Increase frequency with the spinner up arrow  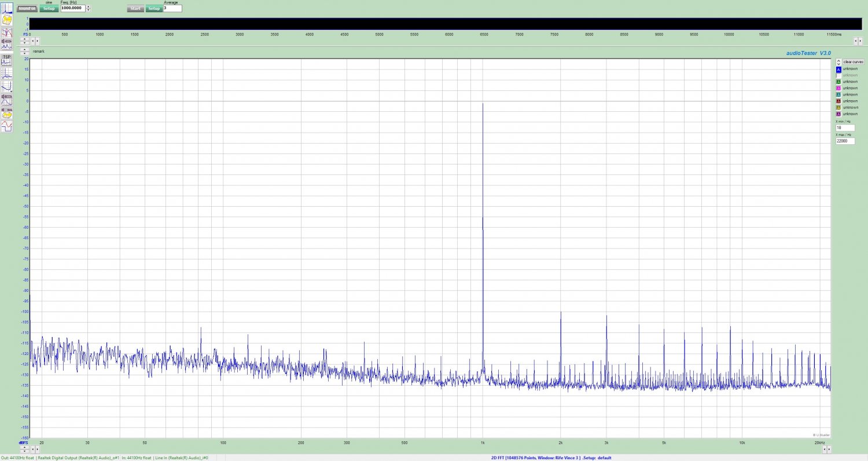(x=88, y=6)
